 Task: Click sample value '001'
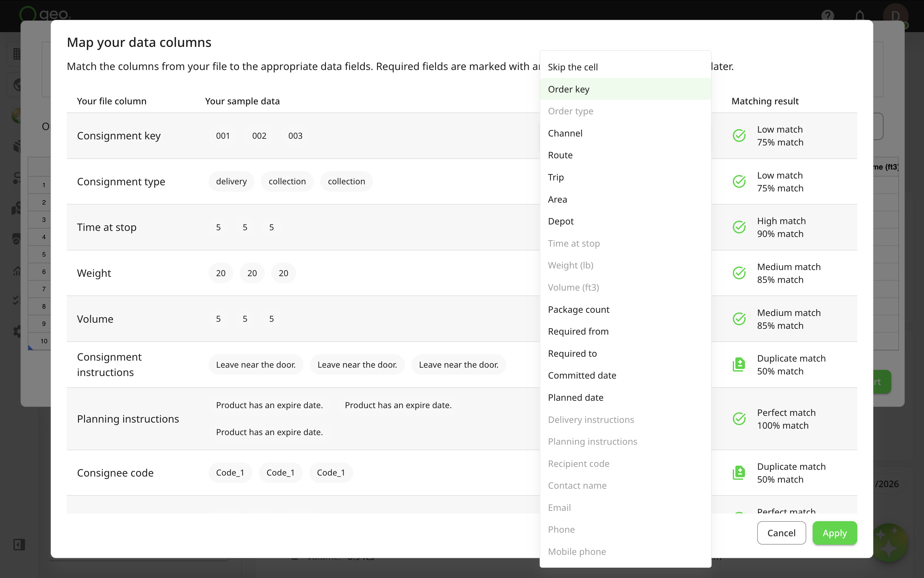pos(223,136)
